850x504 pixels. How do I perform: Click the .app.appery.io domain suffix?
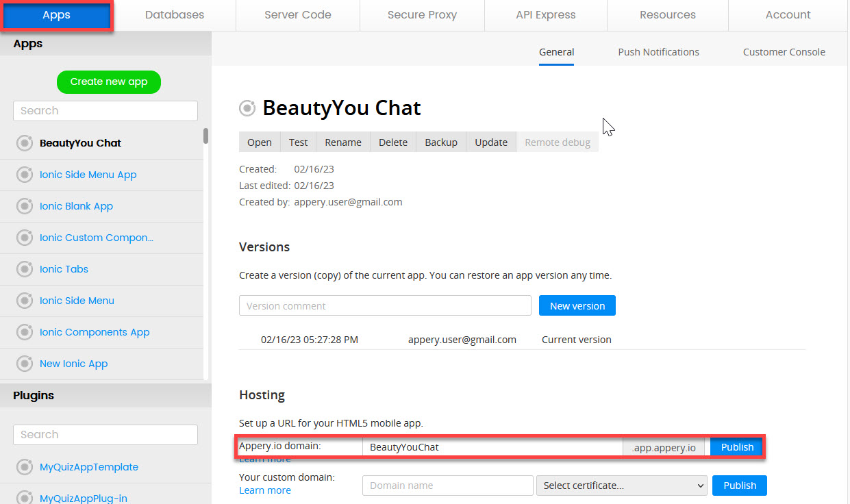coord(664,447)
